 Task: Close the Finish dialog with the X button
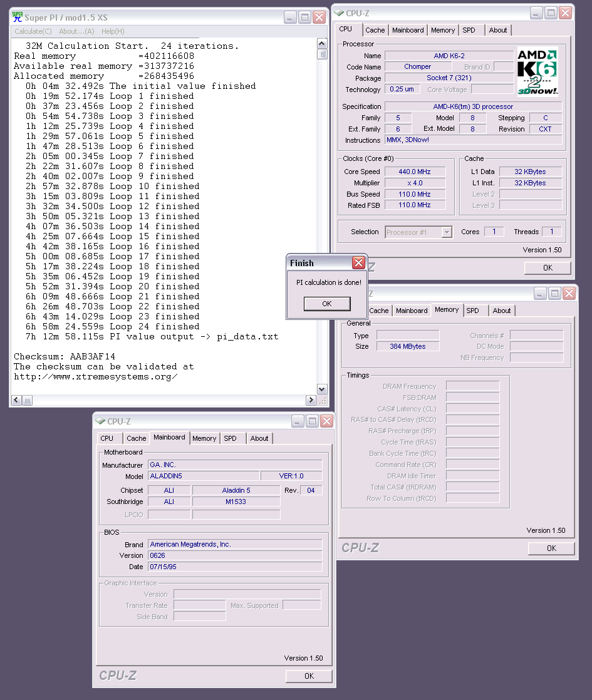coord(358,262)
